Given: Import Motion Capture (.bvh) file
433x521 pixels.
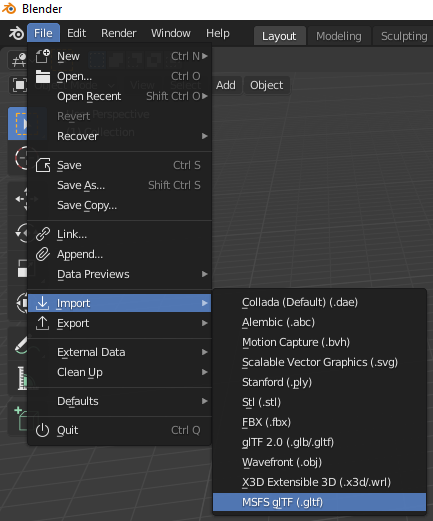Looking at the screenshot, I should coord(319,342).
